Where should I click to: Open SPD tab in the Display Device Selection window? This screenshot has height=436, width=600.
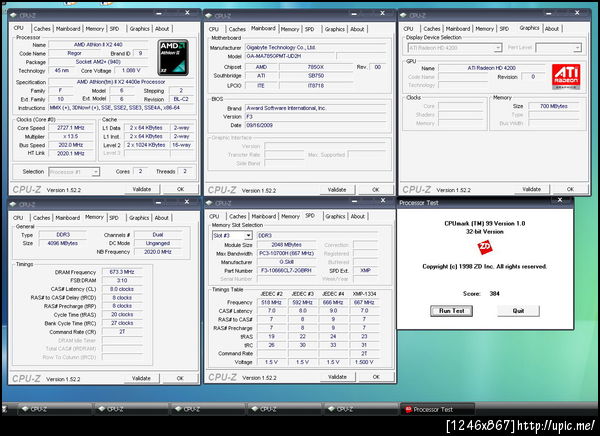pos(504,29)
